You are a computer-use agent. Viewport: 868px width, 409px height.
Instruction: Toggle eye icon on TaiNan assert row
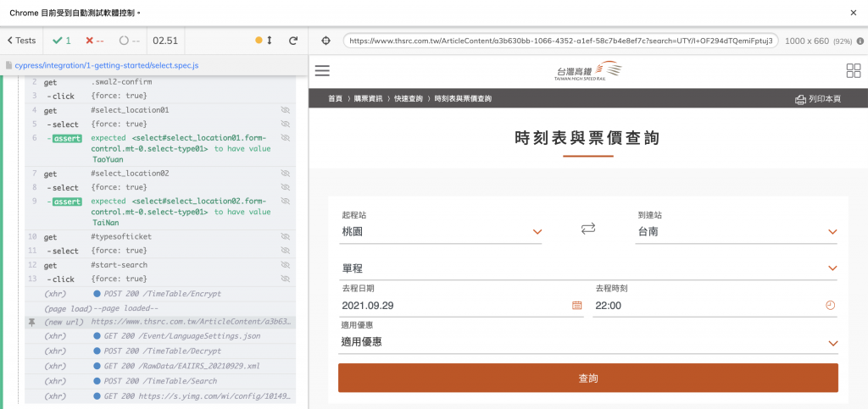[x=286, y=202]
